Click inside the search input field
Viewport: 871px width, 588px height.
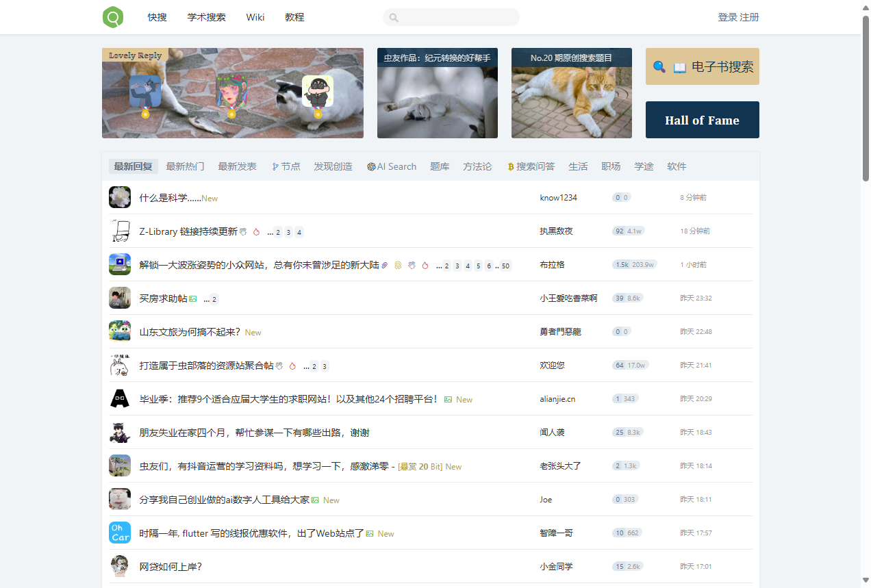(x=451, y=16)
